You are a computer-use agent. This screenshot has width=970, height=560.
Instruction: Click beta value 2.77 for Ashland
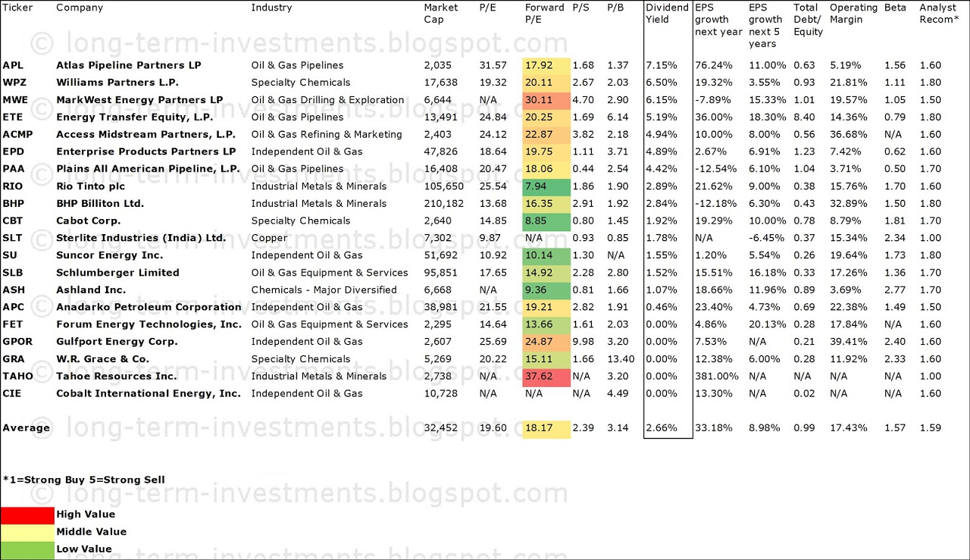click(895, 289)
